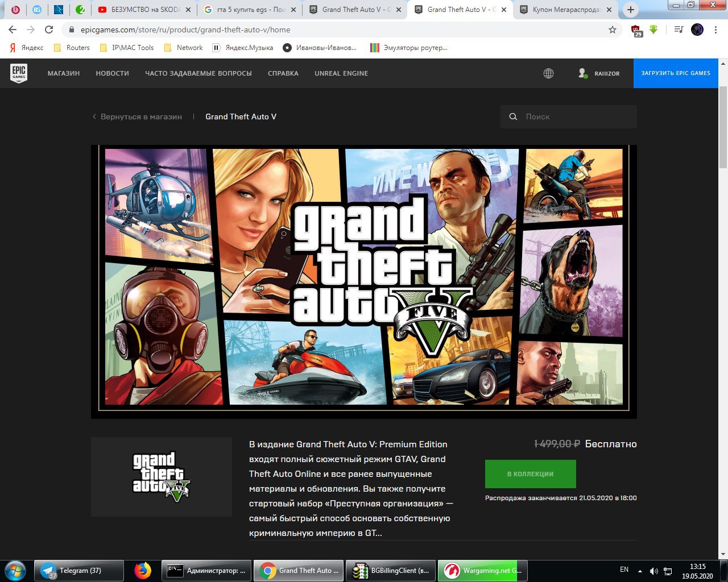Click the Grand Theft Auto V breadcrumb title
This screenshot has width=728, height=582.
(x=241, y=117)
